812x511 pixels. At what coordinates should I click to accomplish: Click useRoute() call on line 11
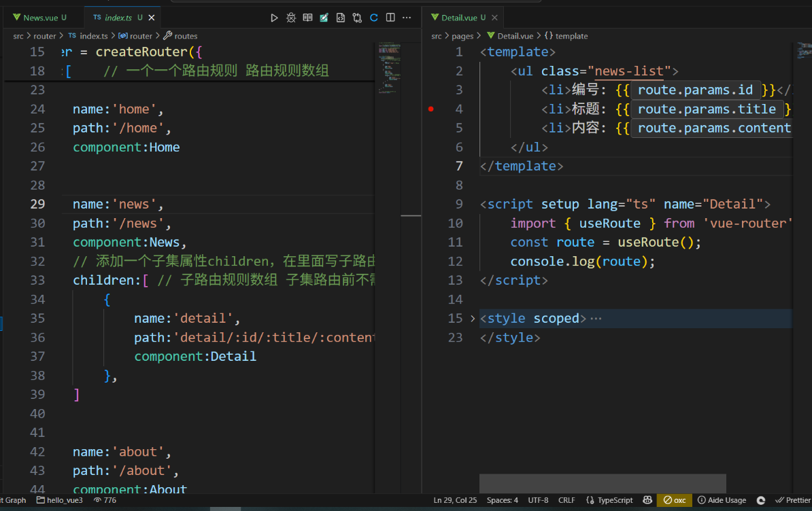click(655, 242)
